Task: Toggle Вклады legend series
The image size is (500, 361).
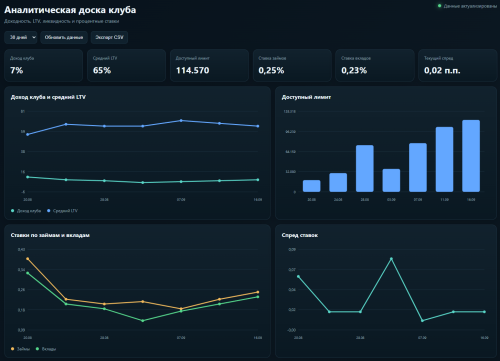Action: [x=46, y=349]
